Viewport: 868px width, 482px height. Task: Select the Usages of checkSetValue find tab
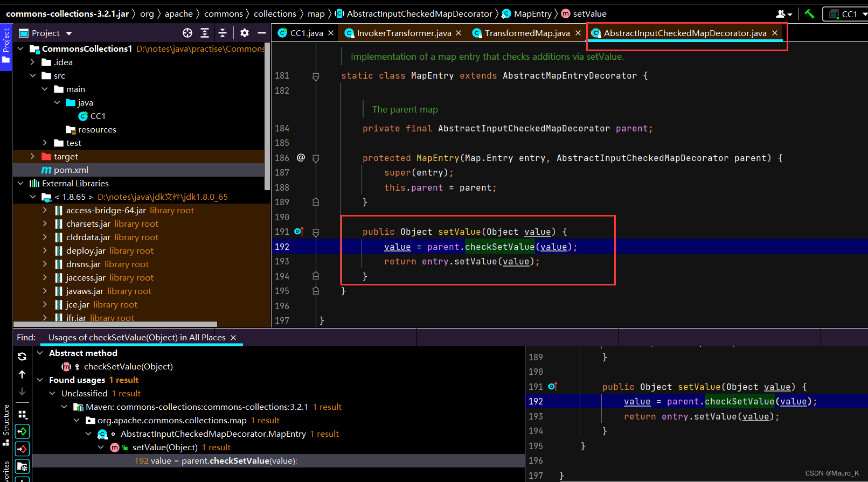pyautogui.click(x=137, y=338)
